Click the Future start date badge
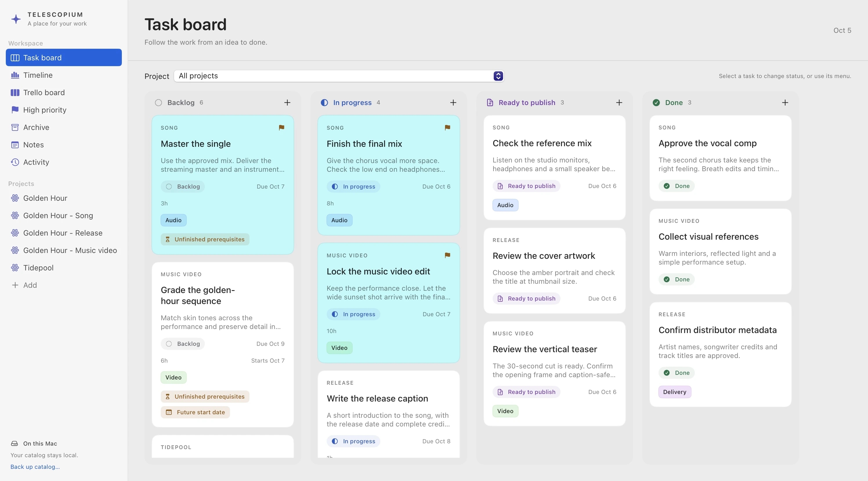The width and height of the screenshot is (868, 481). 195,412
